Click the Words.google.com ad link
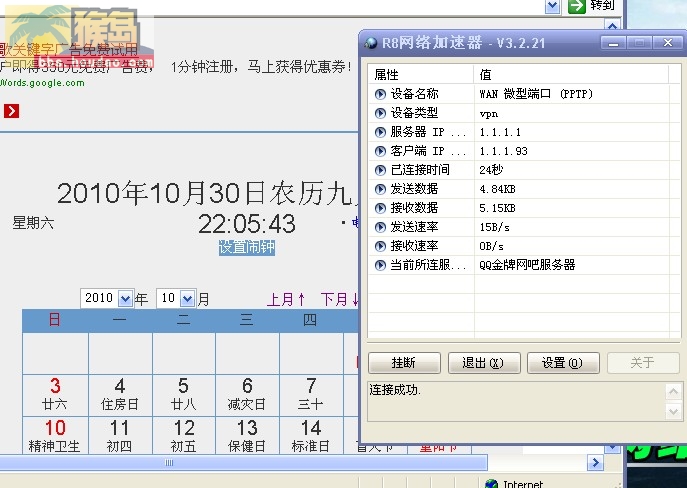Screen dimensions: 687x488 [x=42, y=83]
